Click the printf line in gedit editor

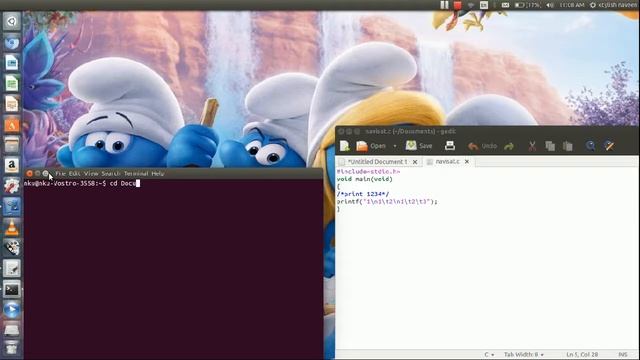387,201
